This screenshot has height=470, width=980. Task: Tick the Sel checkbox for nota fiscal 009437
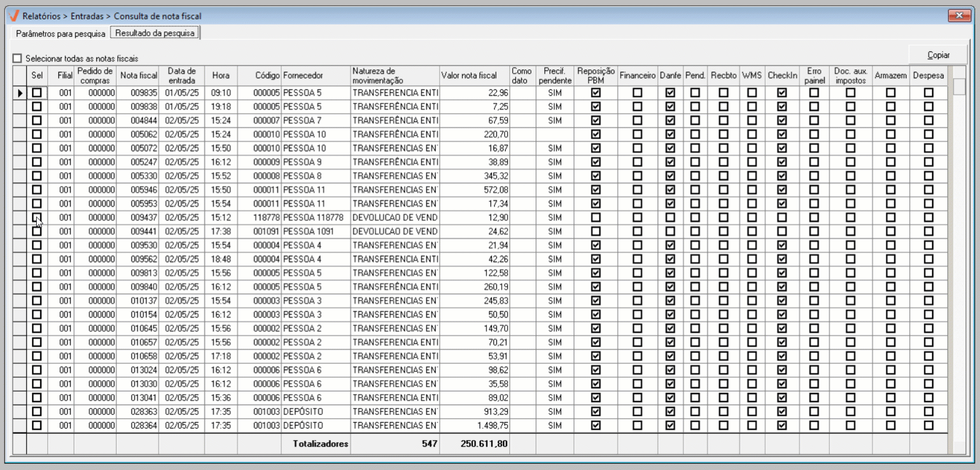coord(37,218)
